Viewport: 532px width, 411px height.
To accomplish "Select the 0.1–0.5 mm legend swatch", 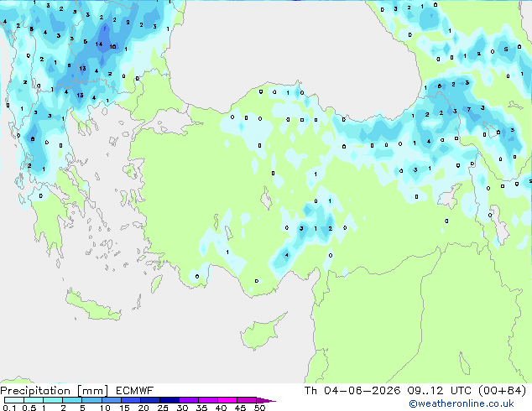I will (14, 400).
